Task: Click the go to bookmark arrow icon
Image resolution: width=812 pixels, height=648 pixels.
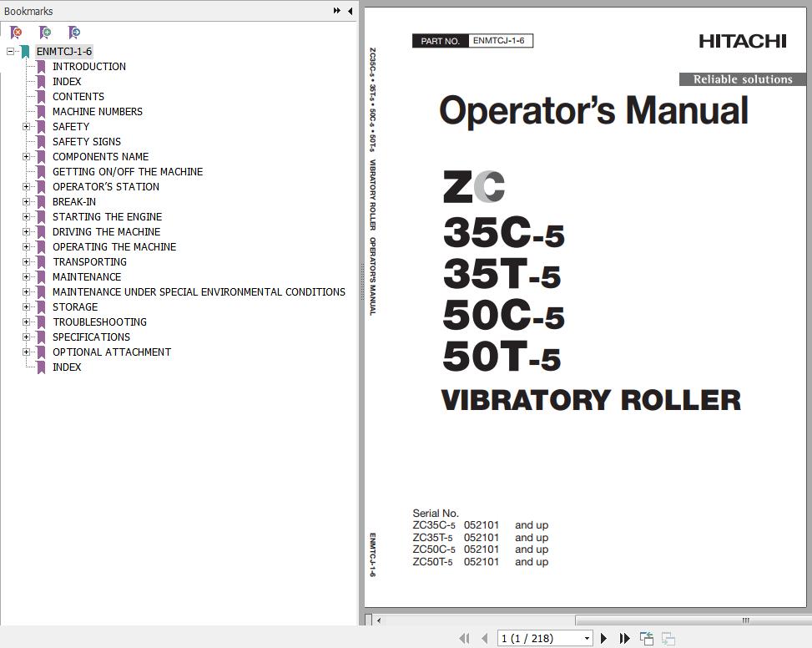Action: [74, 33]
